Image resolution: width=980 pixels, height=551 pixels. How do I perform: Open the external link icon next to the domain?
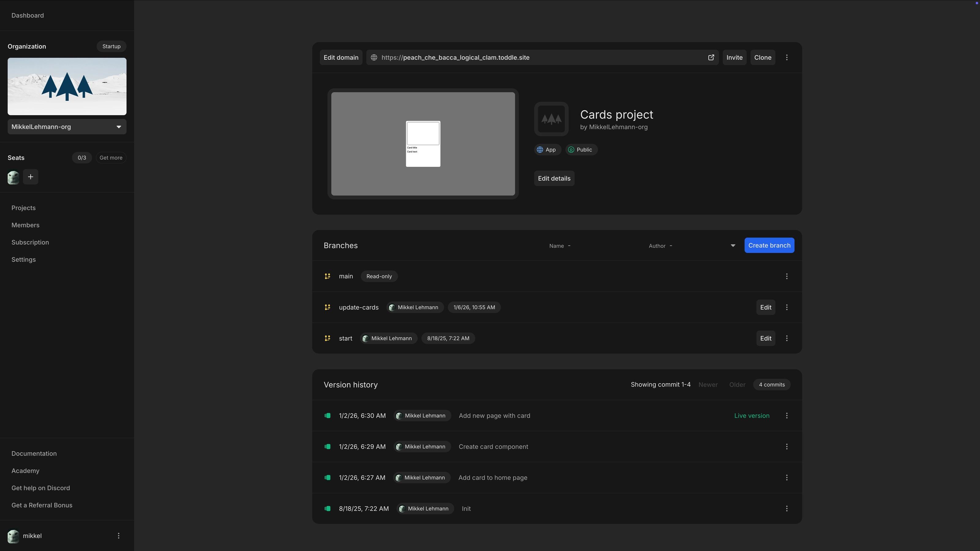[x=711, y=58]
